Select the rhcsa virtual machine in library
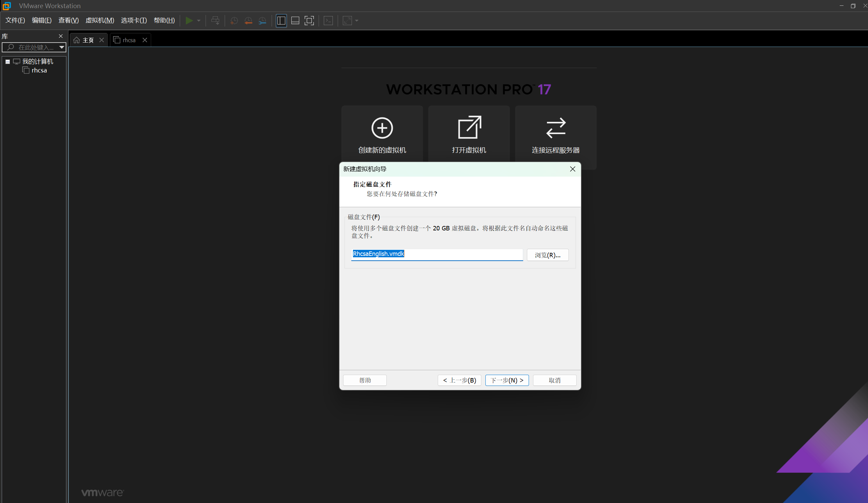The width and height of the screenshot is (868, 503). tap(39, 70)
